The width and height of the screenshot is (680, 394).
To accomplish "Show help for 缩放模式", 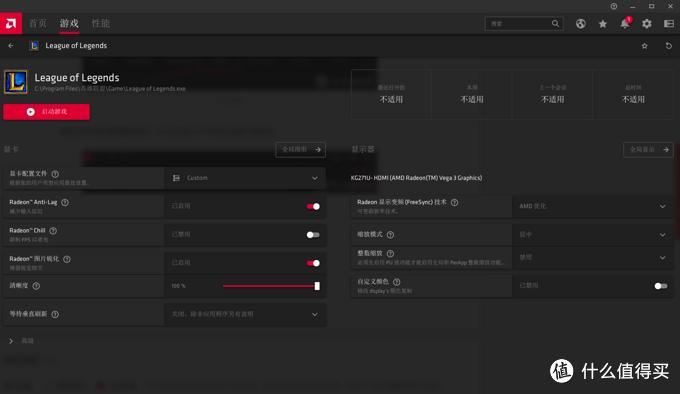I will tap(390, 234).
